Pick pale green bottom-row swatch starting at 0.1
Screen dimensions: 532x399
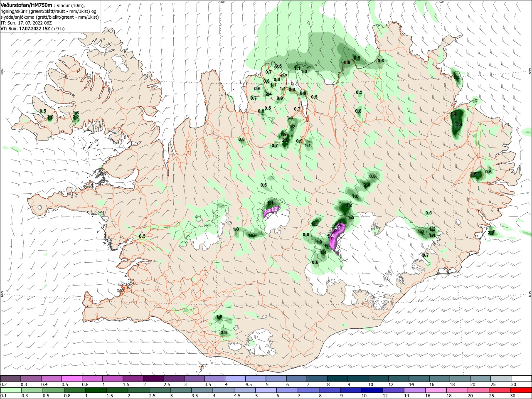[12, 390]
